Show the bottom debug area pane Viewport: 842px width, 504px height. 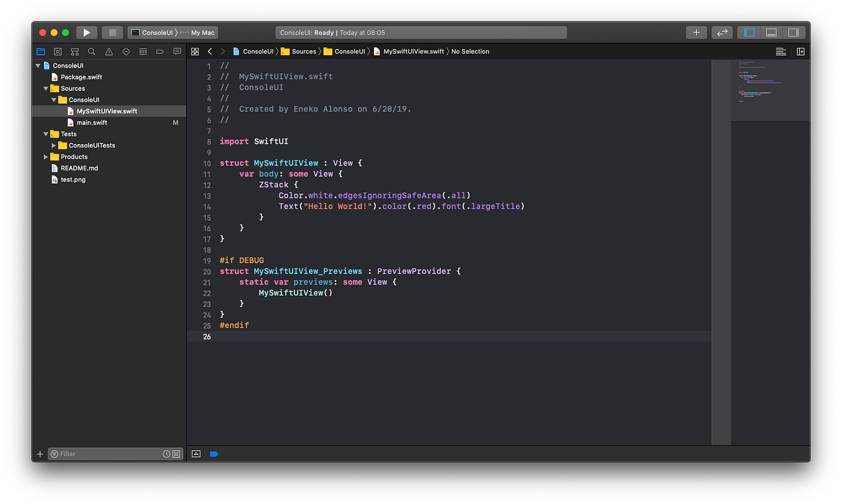pyautogui.click(x=771, y=32)
